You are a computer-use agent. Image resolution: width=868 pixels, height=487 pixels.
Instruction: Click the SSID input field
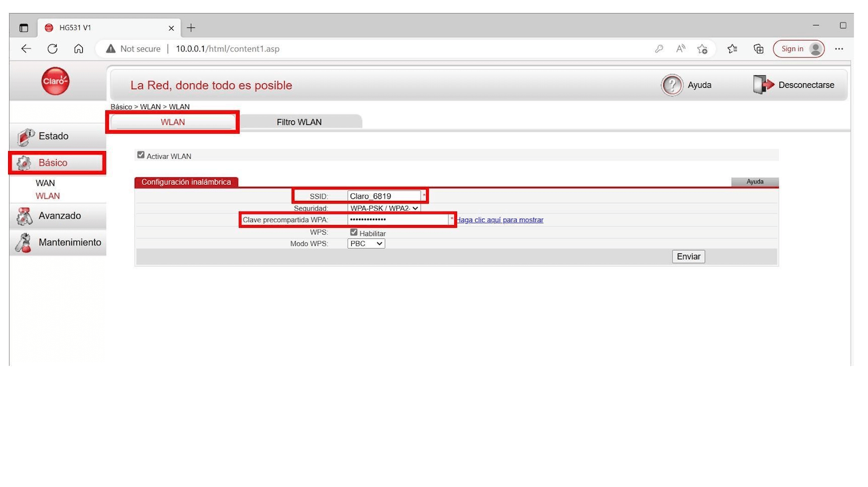[x=384, y=196]
